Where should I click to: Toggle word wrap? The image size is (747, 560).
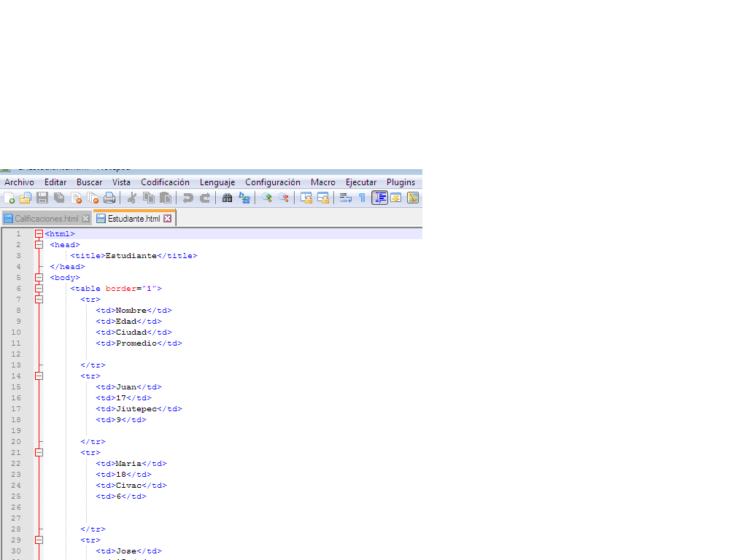pos(344,198)
